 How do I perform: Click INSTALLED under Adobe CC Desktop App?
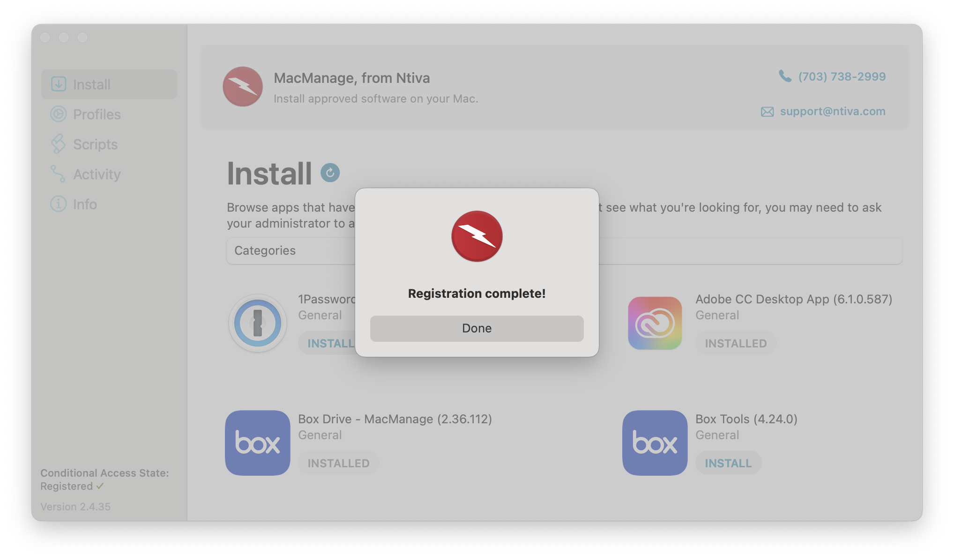pos(736,343)
